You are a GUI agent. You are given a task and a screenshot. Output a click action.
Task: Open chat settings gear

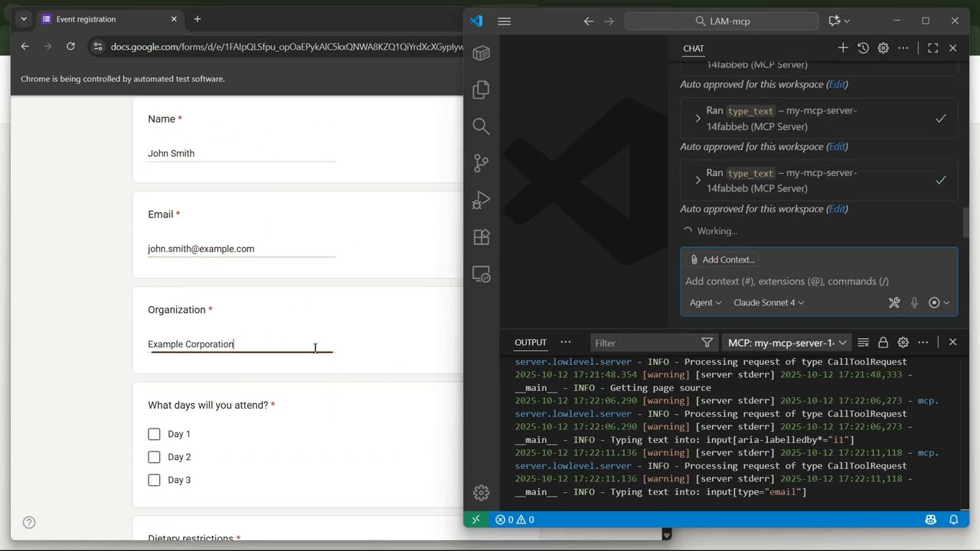tap(883, 48)
